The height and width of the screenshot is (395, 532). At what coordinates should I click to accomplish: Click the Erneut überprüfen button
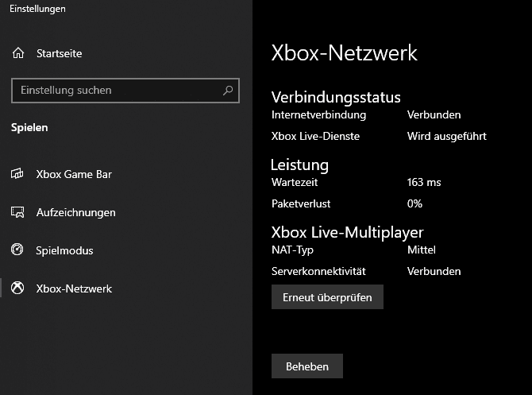point(327,297)
